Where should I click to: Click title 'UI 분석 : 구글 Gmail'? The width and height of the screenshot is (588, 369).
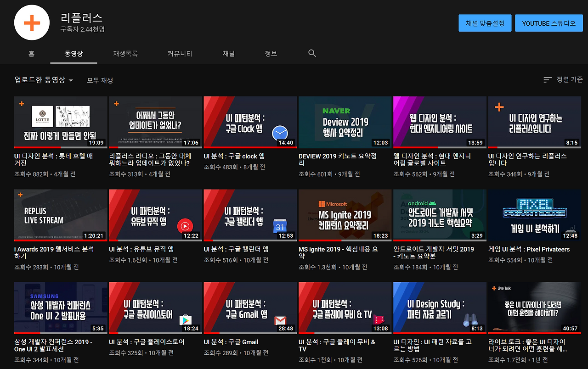(x=231, y=342)
